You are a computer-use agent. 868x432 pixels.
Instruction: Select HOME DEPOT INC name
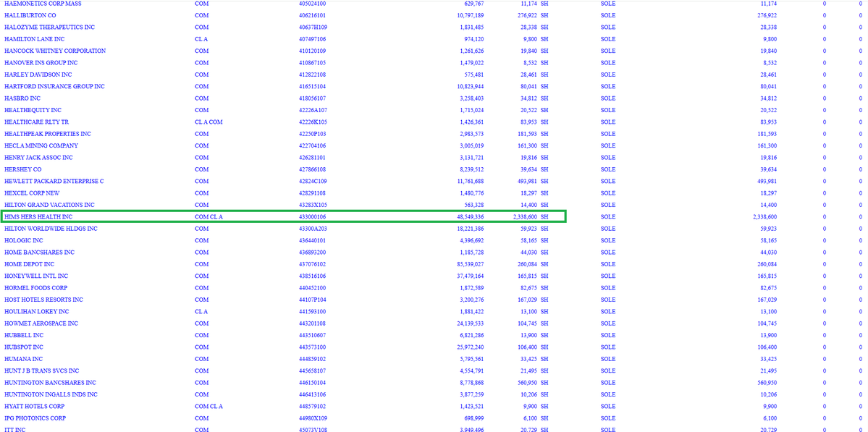pos(30,264)
